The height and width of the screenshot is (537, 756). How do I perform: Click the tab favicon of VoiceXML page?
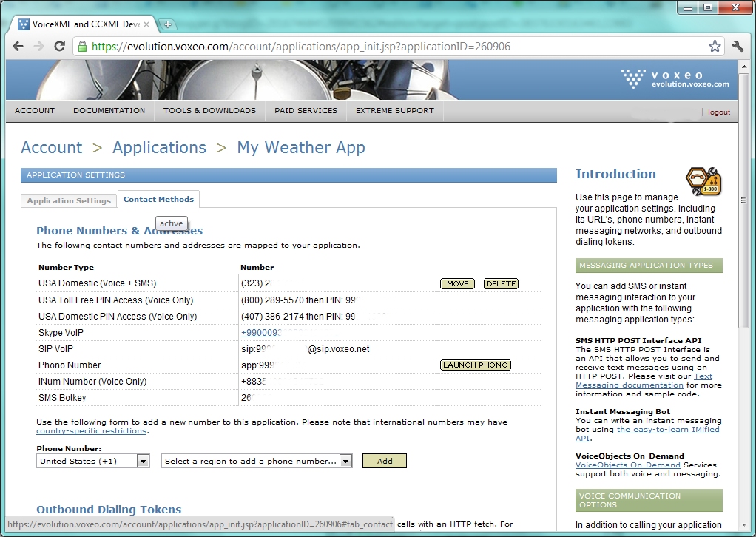24,24
